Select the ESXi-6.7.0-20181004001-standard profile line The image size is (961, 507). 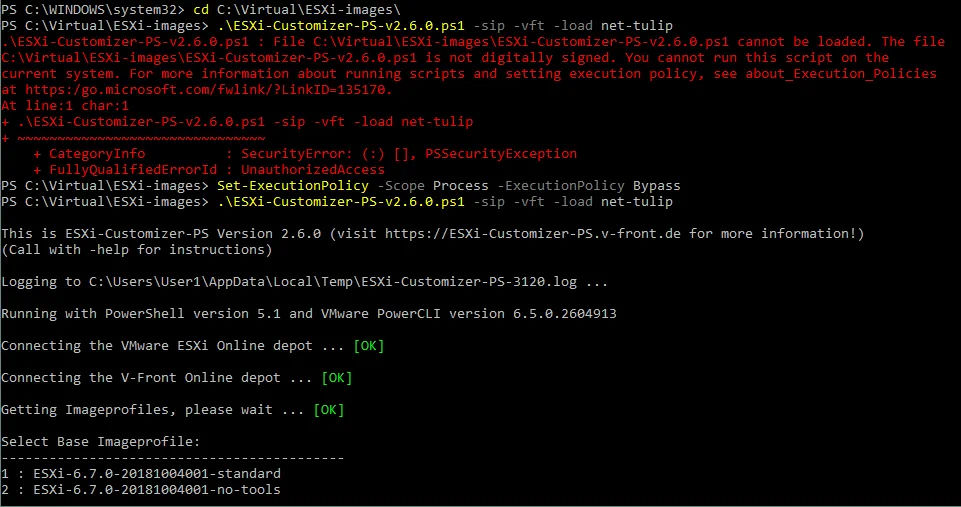[141, 474]
